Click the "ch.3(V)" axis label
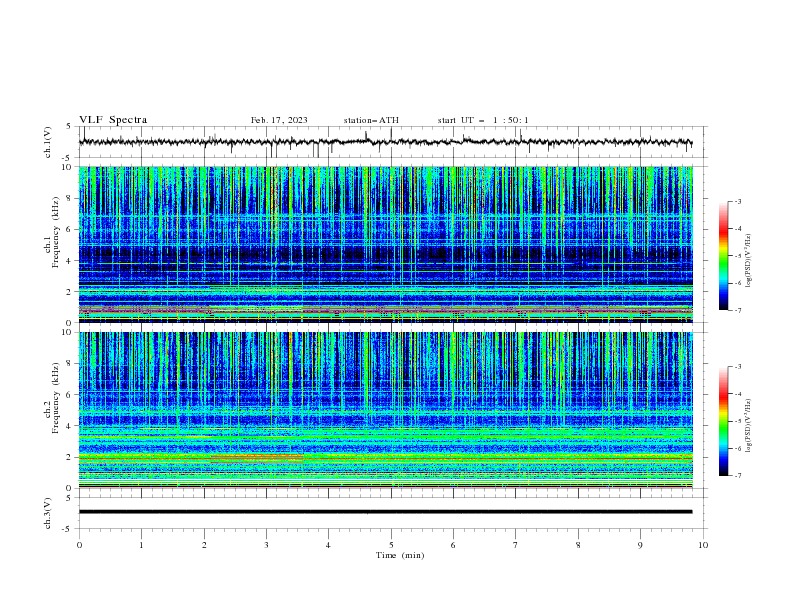This screenshot has width=792, height=612. click(48, 513)
